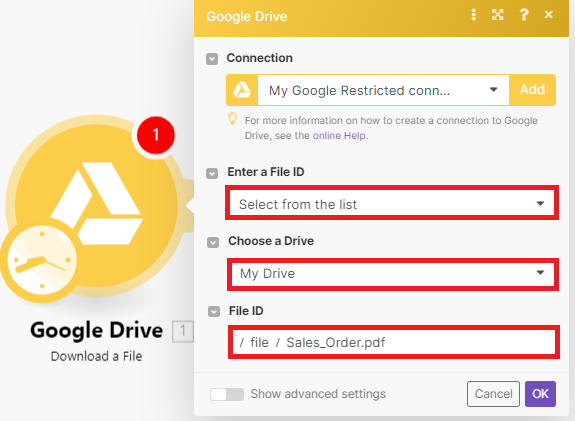Click the lightbulb hint icon

[232, 119]
